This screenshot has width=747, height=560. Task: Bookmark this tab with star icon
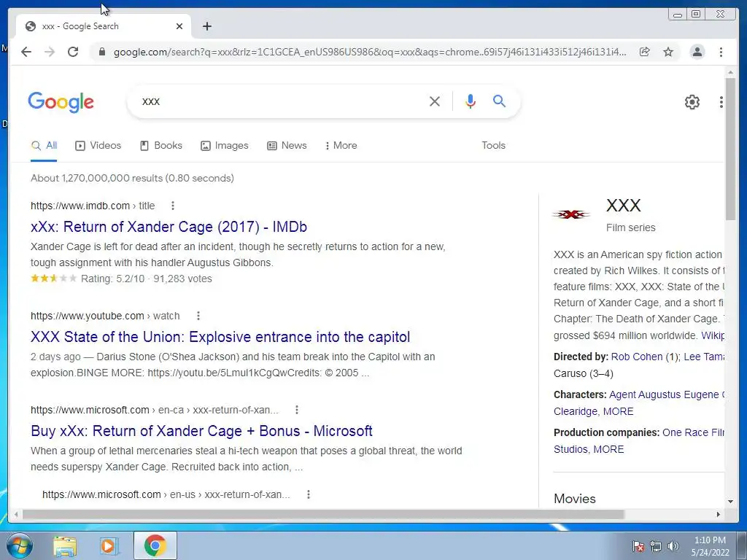[668, 52]
